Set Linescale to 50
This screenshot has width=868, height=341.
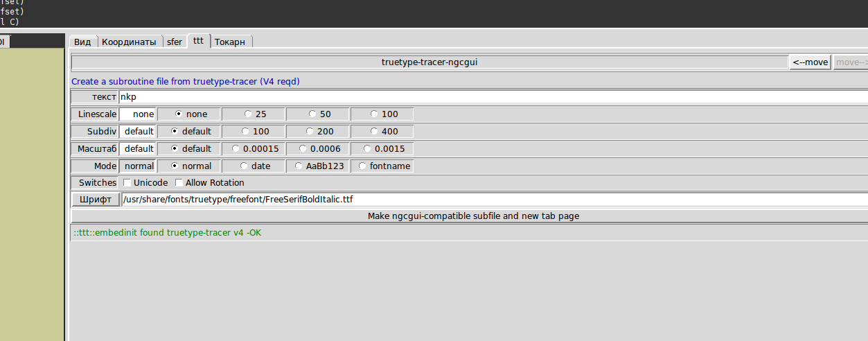pos(319,114)
